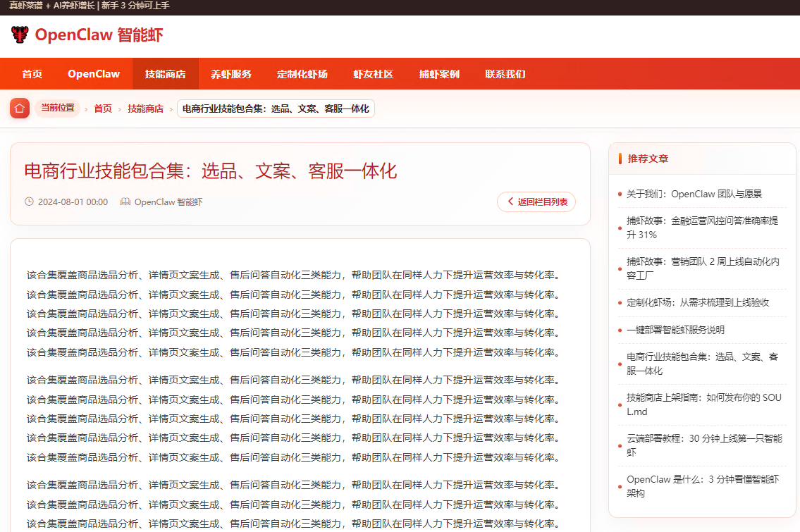Click the article title heading 电商行业技能包合集
The width and height of the screenshot is (800, 532).
[x=211, y=171]
